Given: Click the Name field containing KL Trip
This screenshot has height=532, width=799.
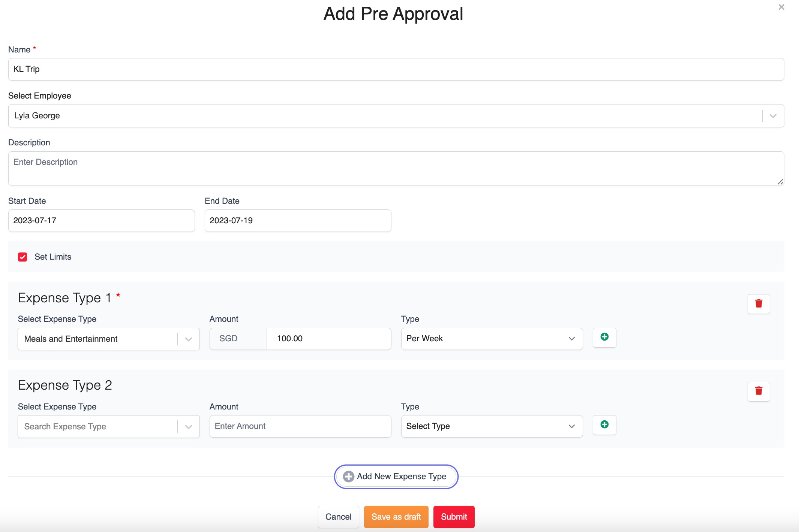Looking at the screenshot, I should point(396,69).
